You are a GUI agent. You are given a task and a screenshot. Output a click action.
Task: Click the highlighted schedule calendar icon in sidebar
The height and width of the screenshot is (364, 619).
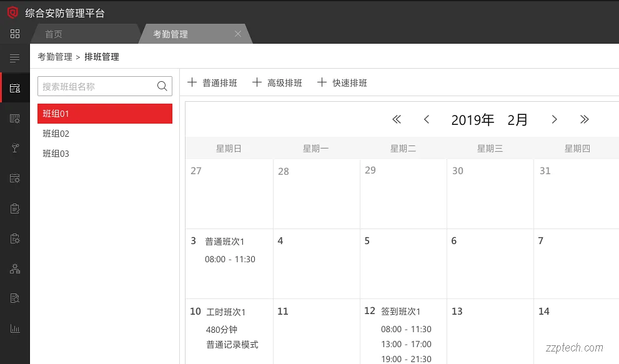click(x=14, y=88)
